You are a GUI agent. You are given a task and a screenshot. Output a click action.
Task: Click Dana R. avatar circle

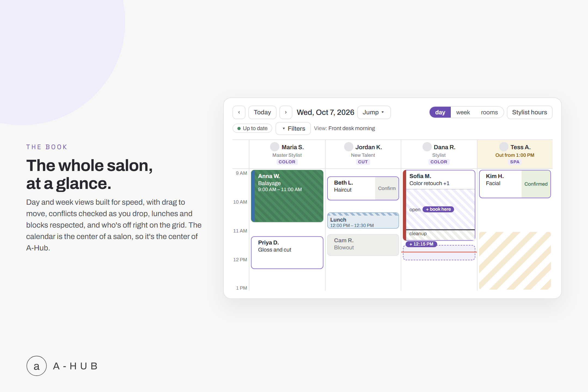pos(427,147)
